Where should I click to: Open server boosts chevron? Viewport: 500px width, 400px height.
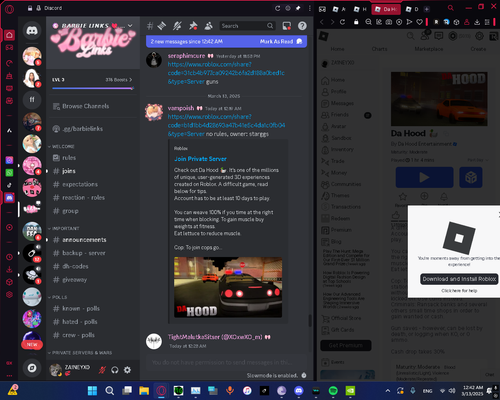click(131, 80)
